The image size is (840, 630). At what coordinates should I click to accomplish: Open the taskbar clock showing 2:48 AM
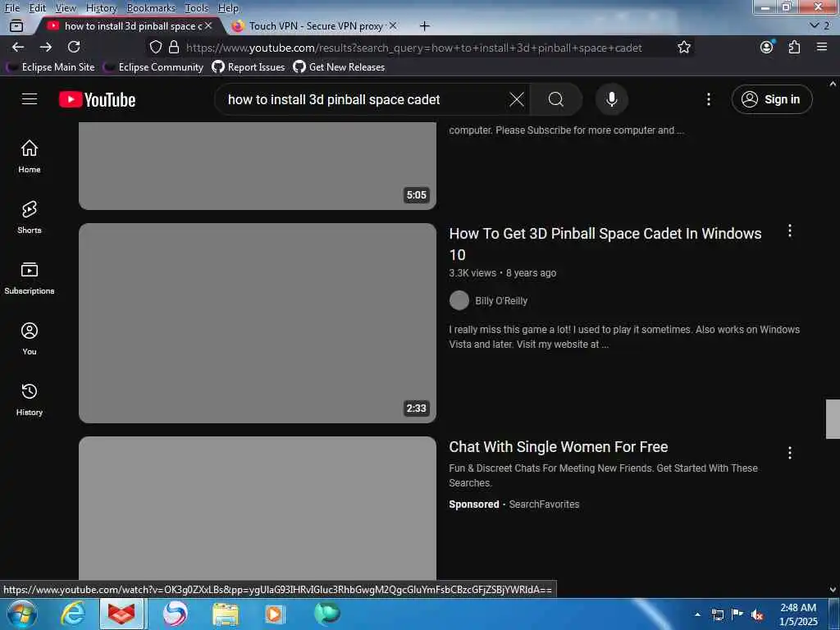point(798,614)
